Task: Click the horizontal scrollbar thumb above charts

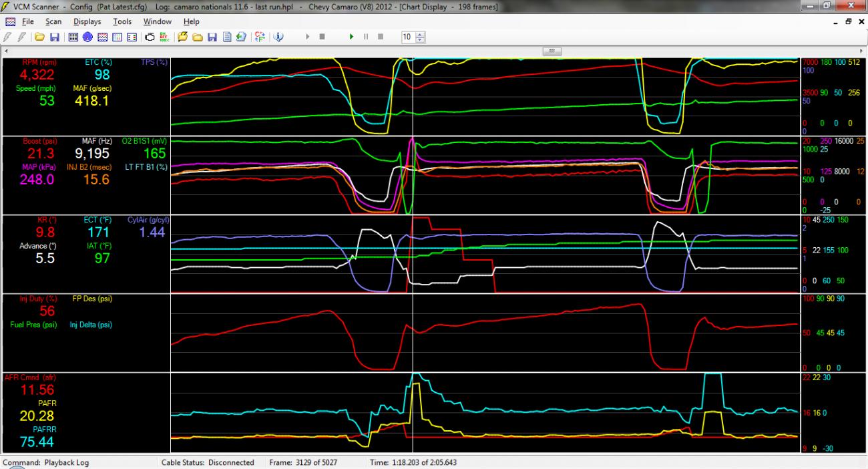Action: (552, 51)
